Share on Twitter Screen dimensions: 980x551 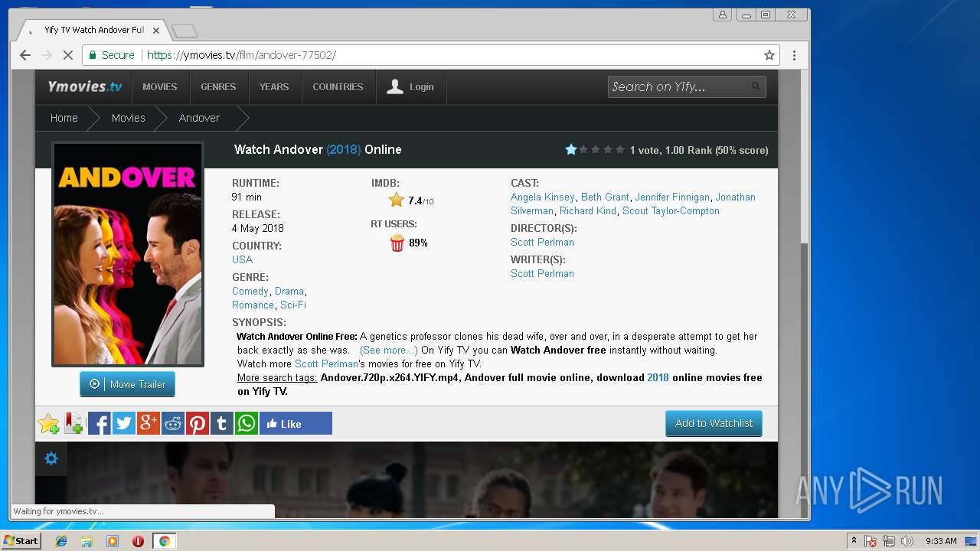click(x=123, y=423)
